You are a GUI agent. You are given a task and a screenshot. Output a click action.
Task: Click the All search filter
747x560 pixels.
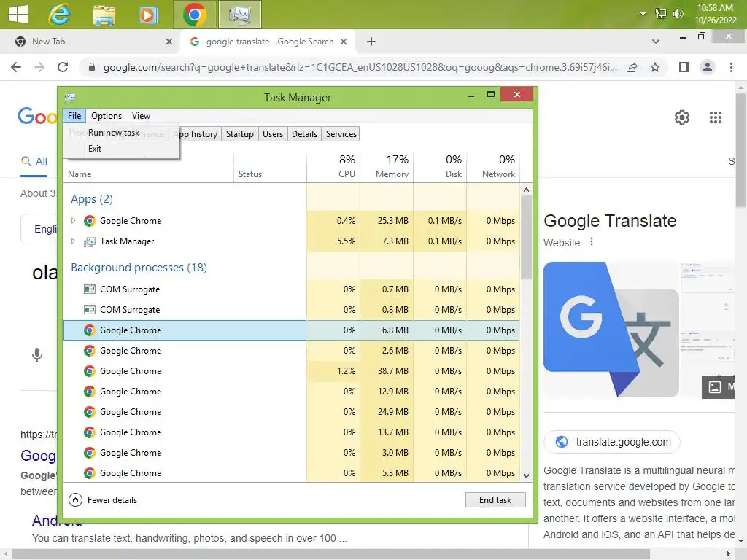point(34,161)
